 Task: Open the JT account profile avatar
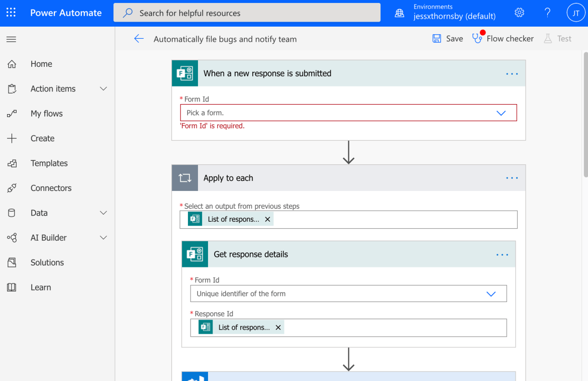click(575, 13)
